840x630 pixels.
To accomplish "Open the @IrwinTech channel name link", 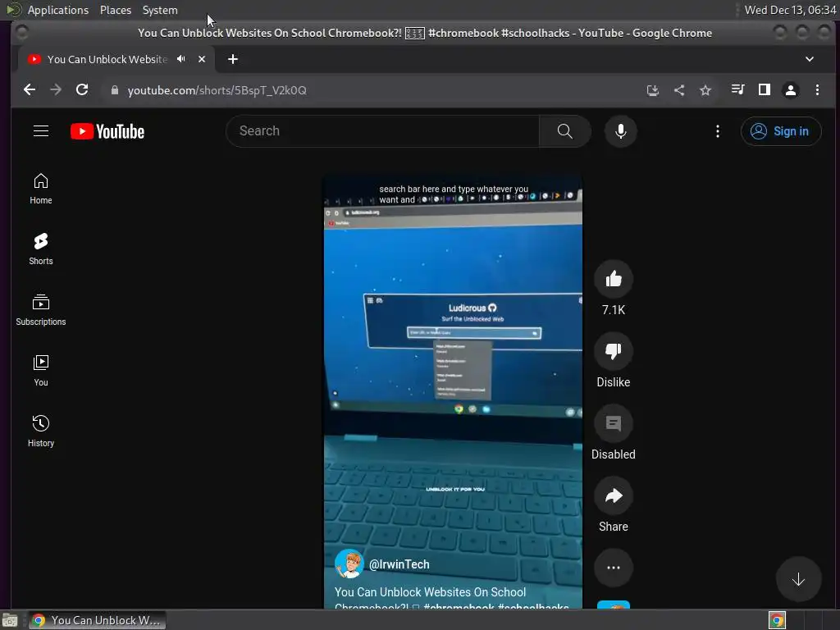I will click(x=399, y=564).
